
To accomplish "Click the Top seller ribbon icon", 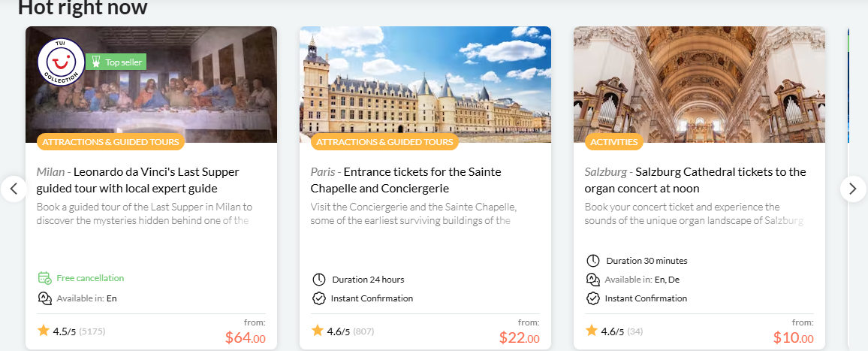I will [96, 62].
